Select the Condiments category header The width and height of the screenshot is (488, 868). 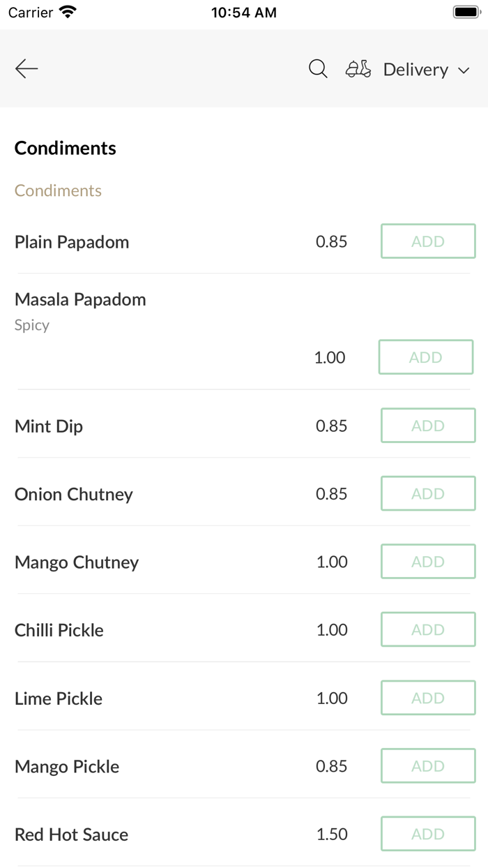65,148
